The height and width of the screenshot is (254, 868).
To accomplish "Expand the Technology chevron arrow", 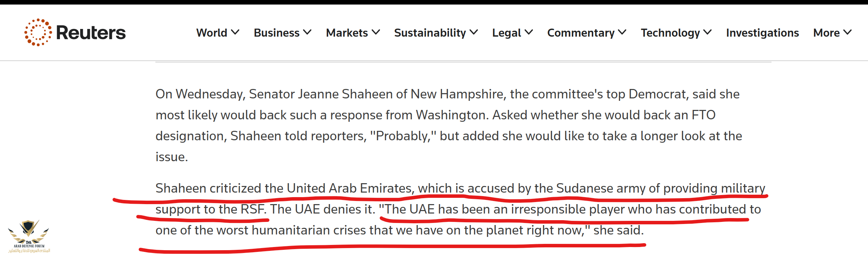I will [707, 32].
